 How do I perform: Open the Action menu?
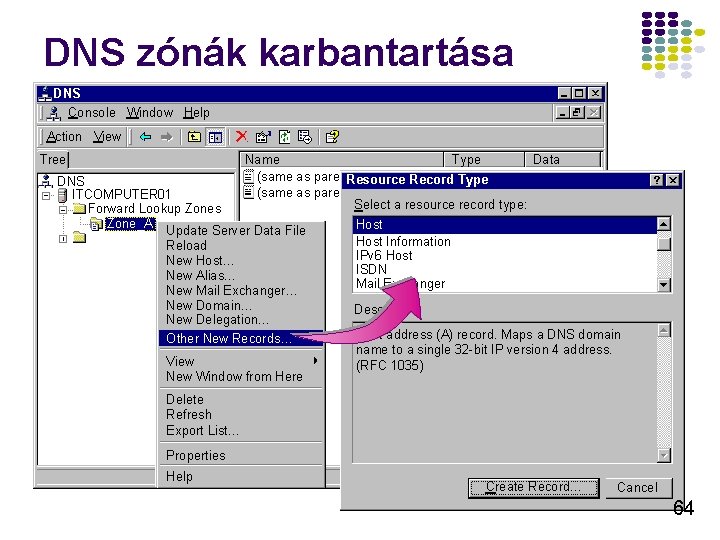click(64, 137)
